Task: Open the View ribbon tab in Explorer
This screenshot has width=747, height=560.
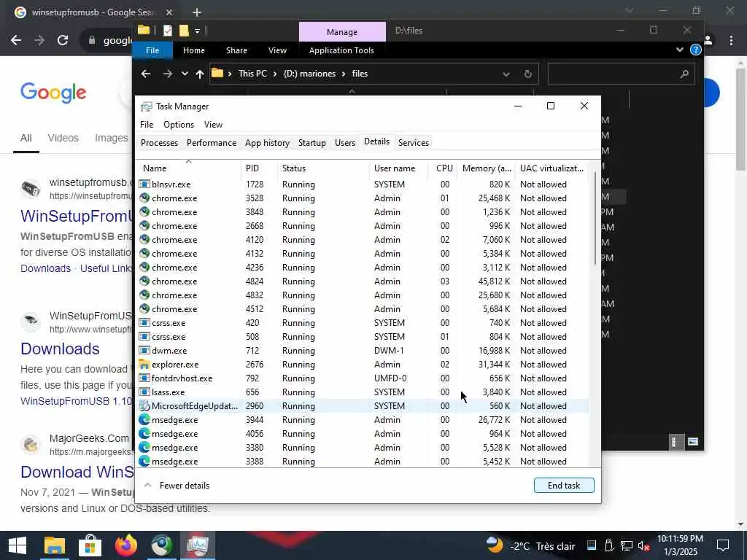Action: [x=277, y=50]
